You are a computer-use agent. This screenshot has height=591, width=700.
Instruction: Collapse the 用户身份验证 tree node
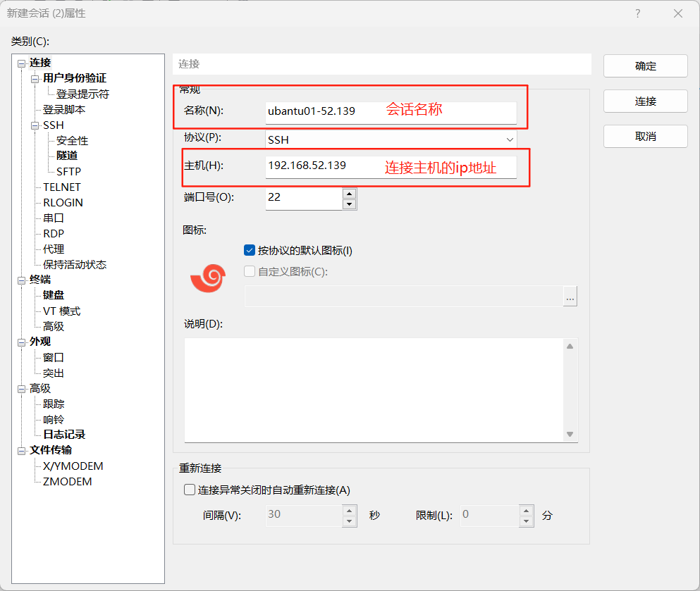click(35, 80)
